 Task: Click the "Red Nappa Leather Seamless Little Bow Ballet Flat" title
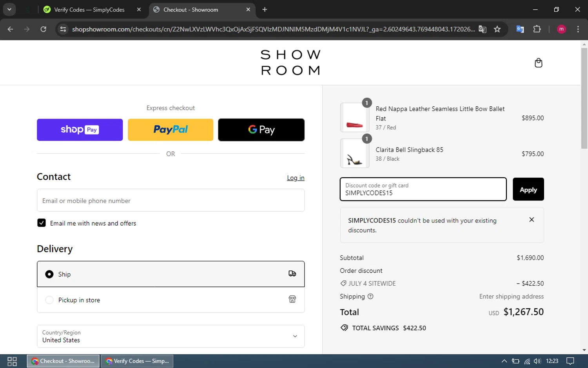[440, 113]
